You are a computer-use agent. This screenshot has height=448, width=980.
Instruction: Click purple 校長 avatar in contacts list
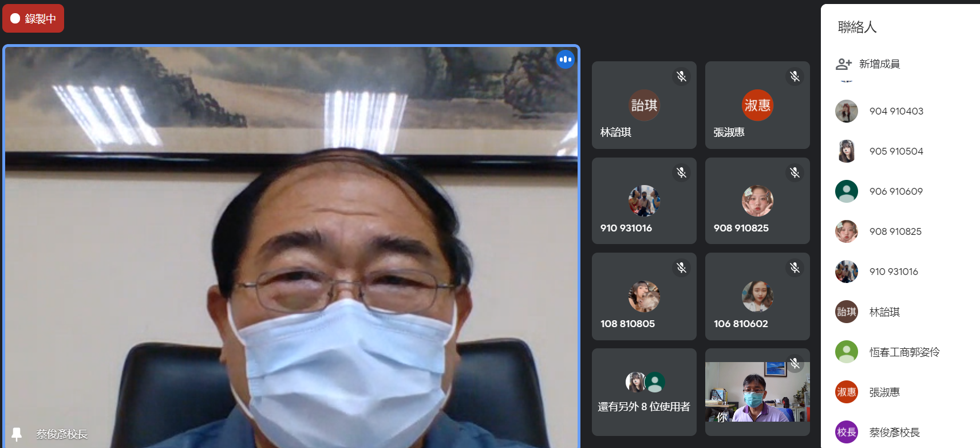tap(847, 432)
